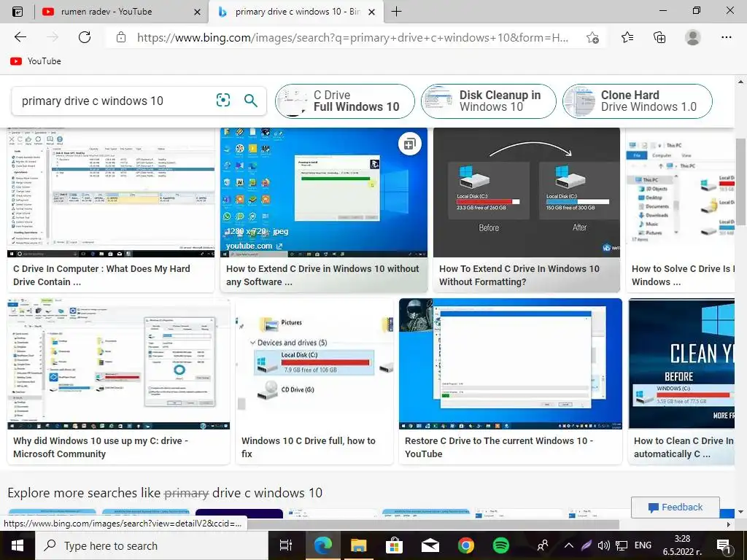The height and width of the screenshot is (560, 747).
Task: Open Windows Start menu
Action: tap(18, 545)
